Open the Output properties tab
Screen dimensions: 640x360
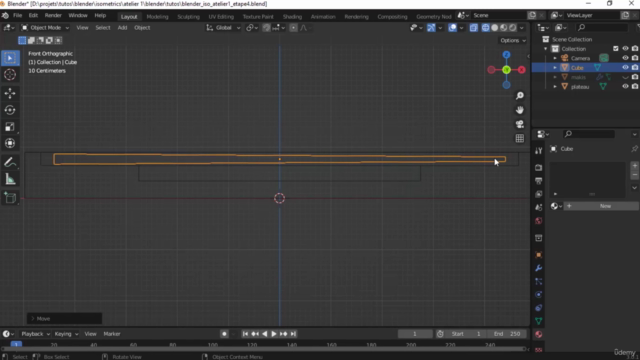tap(538, 181)
